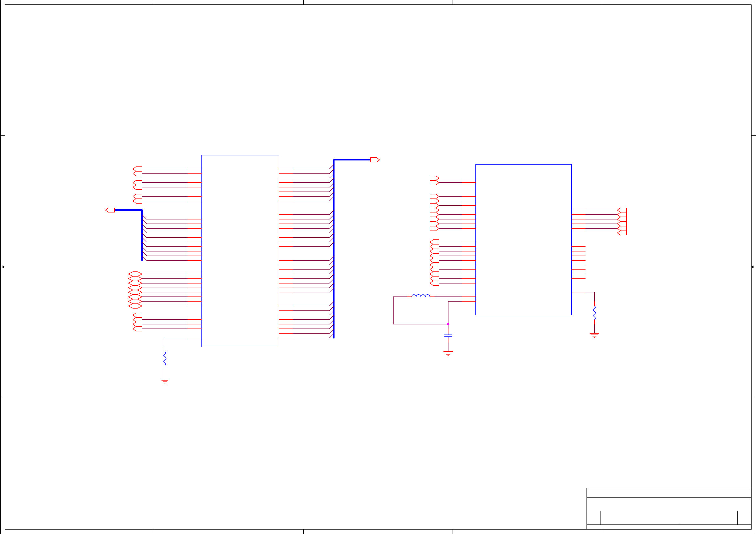Click the title block in bottom-right corner
The image size is (756, 534).
[668, 508]
